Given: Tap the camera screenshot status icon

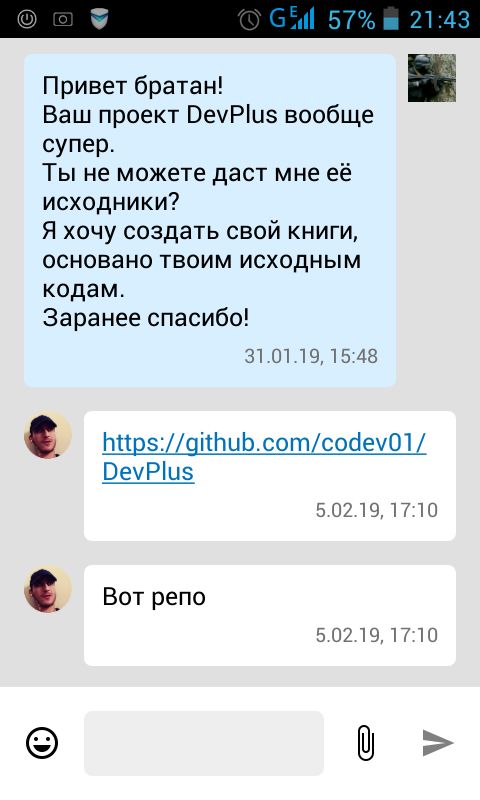Looking at the screenshot, I should (63, 19).
